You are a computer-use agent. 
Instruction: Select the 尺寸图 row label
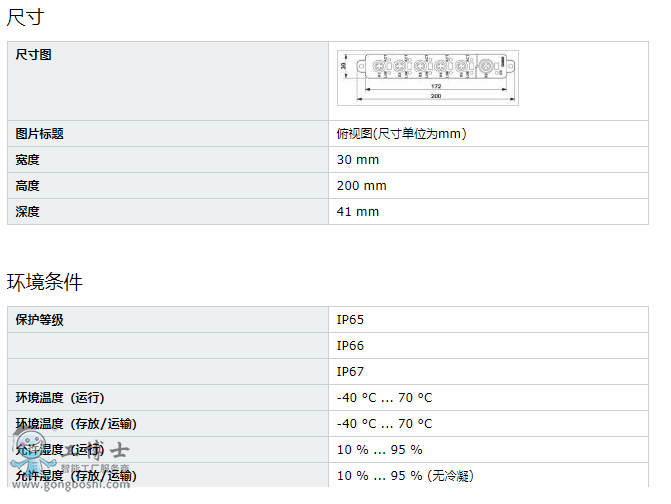point(34,55)
